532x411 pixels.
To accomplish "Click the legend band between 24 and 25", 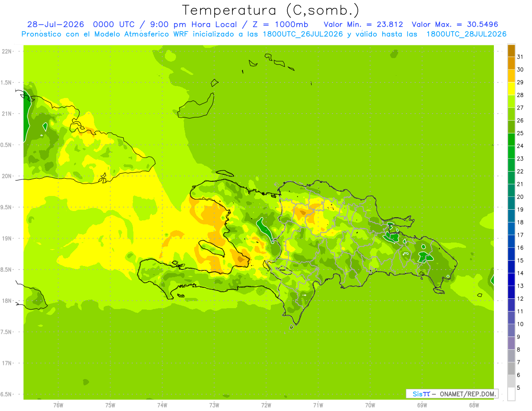I will 511,140.
